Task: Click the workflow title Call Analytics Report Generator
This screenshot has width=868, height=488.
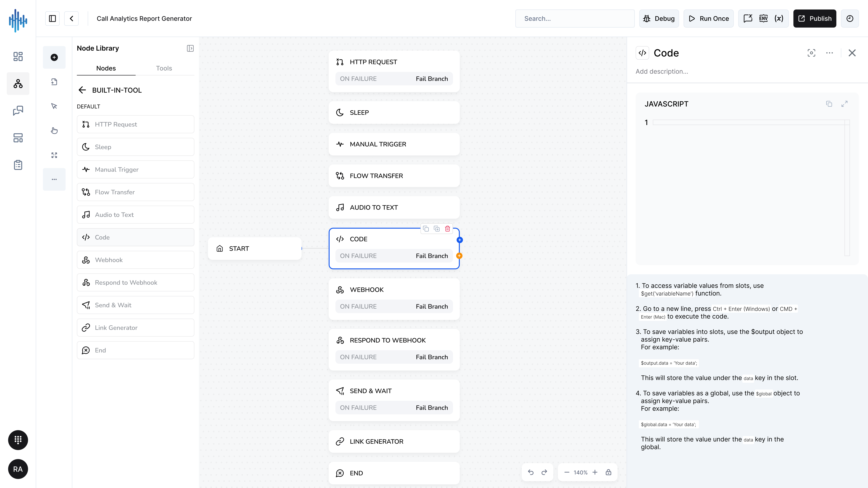Action: point(144,19)
